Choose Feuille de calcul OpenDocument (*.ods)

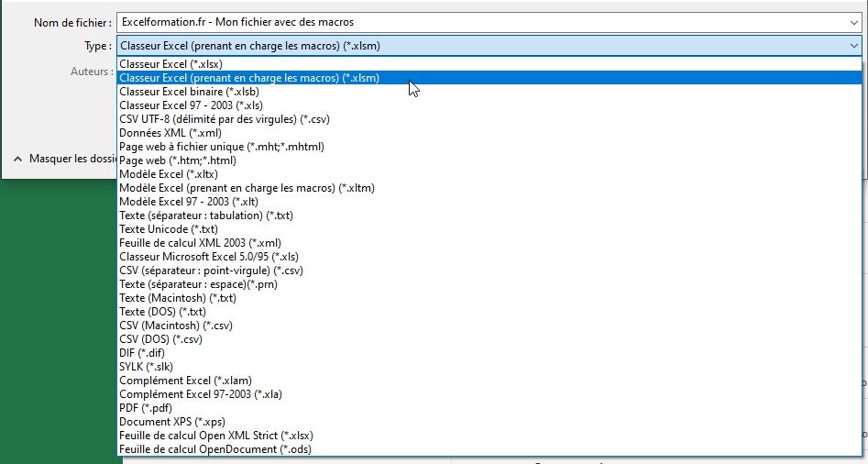pos(210,449)
